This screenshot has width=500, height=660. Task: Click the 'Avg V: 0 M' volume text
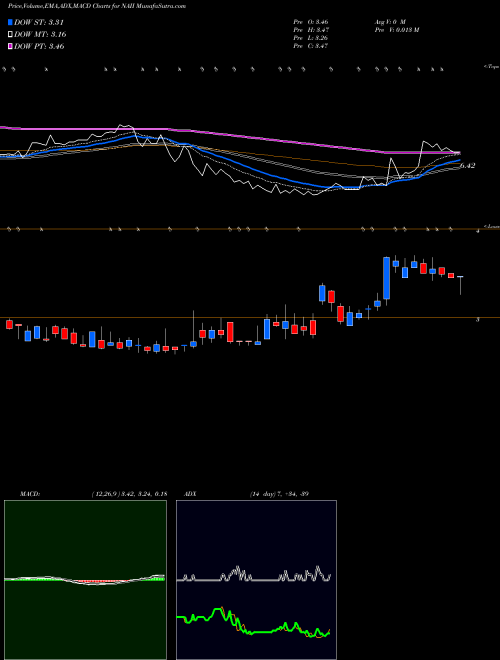[389, 22]
